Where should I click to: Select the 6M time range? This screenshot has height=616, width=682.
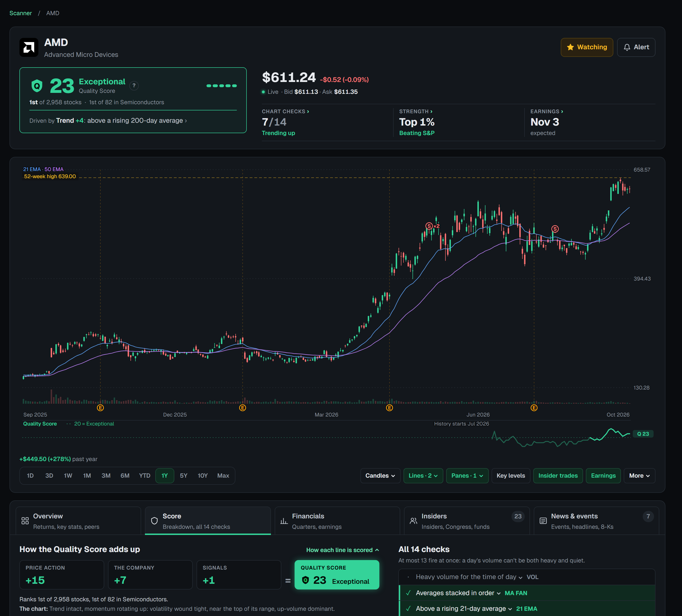point(125,476)
